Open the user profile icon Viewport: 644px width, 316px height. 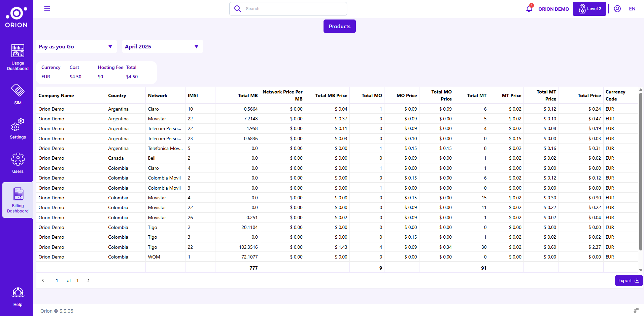pos(617,9)
